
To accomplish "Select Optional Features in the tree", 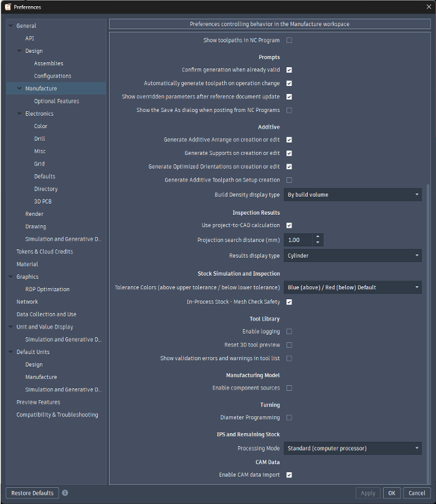I will 56,101.
